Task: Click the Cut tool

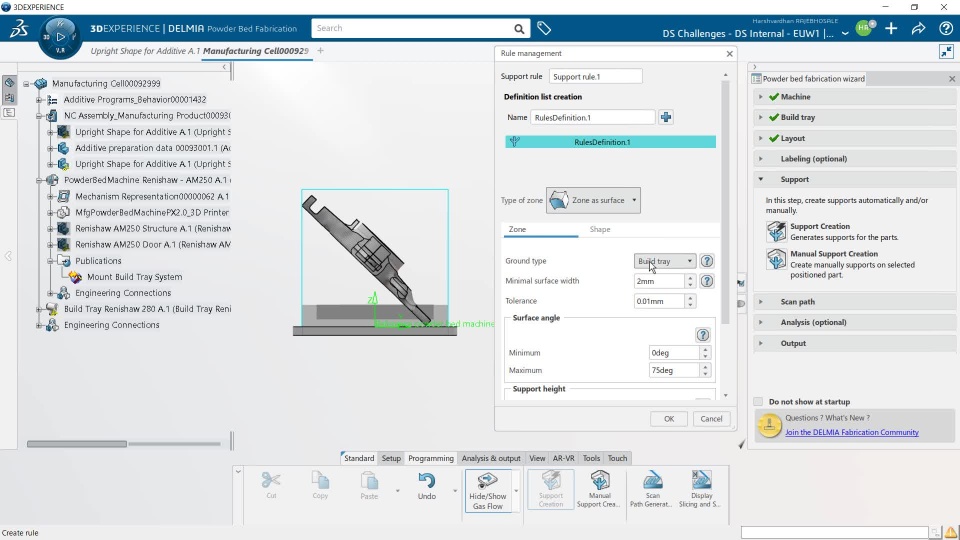Action: click(271, 485)
